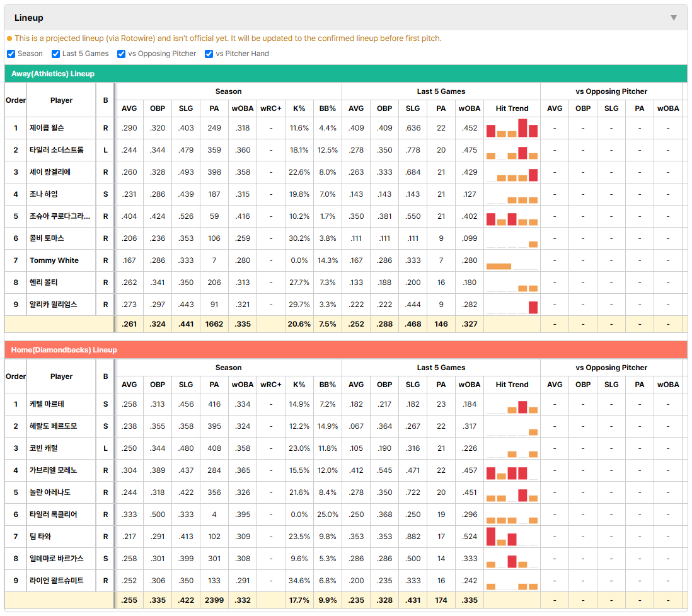View 팀 타와's hit trend bars
Screen dimensions: 692x616
tap(512, 537)
